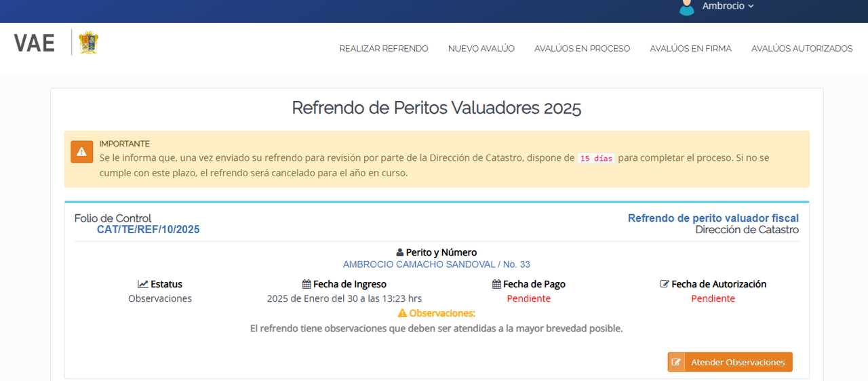
Task: Click AMBROCIO CAMACHO SANDOVAL / No. 33
Action: (437, 264)
